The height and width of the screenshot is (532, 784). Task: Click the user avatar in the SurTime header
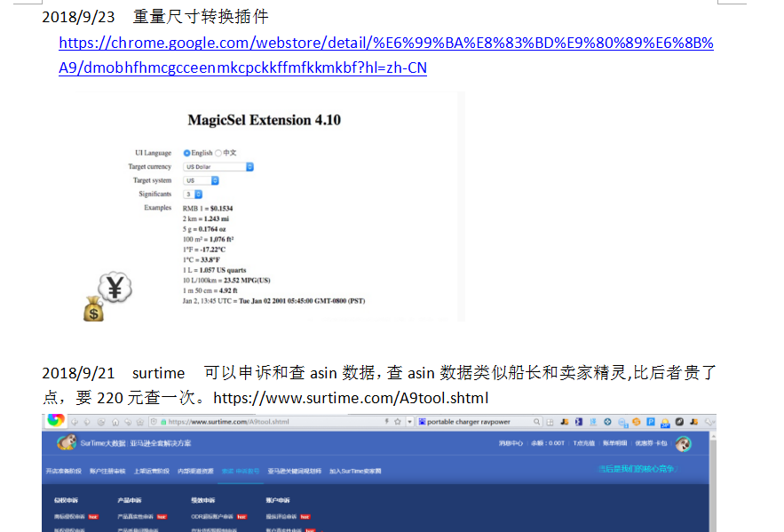coord(683,443)
